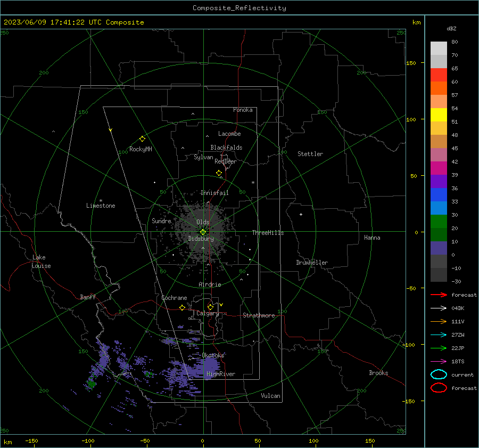Select the Didsbury city label

[x=201, y=239]
